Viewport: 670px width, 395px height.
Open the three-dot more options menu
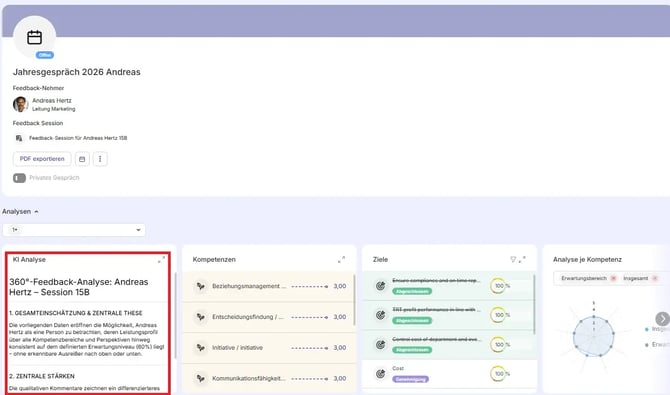click(100, 159)
